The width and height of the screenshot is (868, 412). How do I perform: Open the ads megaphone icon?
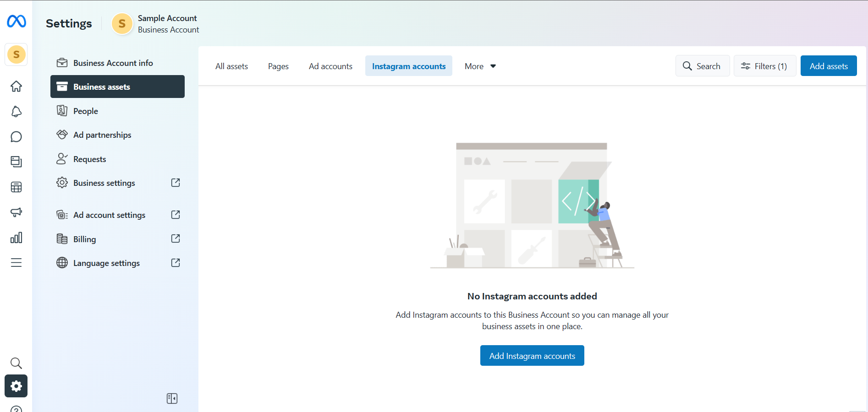[x=16, y=212]
